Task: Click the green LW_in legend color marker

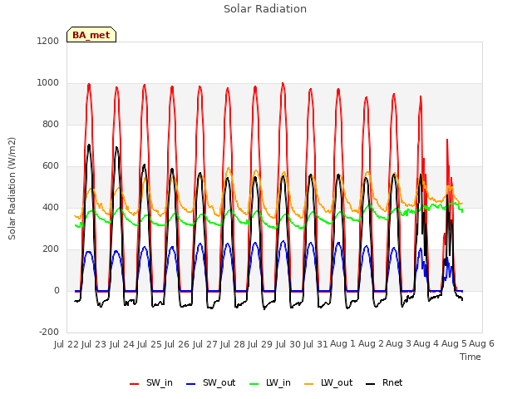Action: point(254,384)
